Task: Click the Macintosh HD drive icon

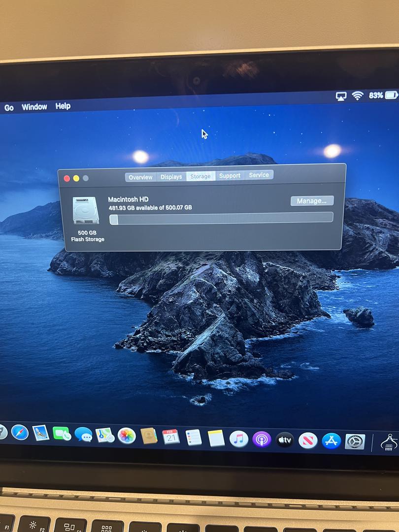Action: tap(86, 211)
